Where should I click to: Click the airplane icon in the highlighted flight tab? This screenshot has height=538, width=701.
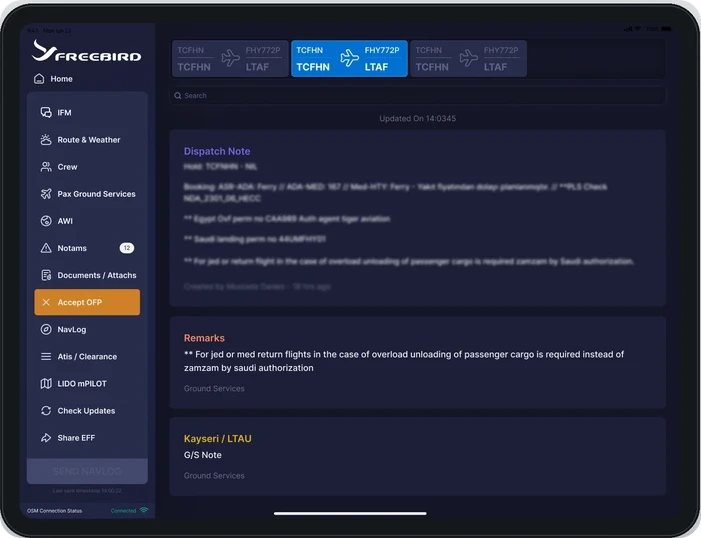[349, 58]
